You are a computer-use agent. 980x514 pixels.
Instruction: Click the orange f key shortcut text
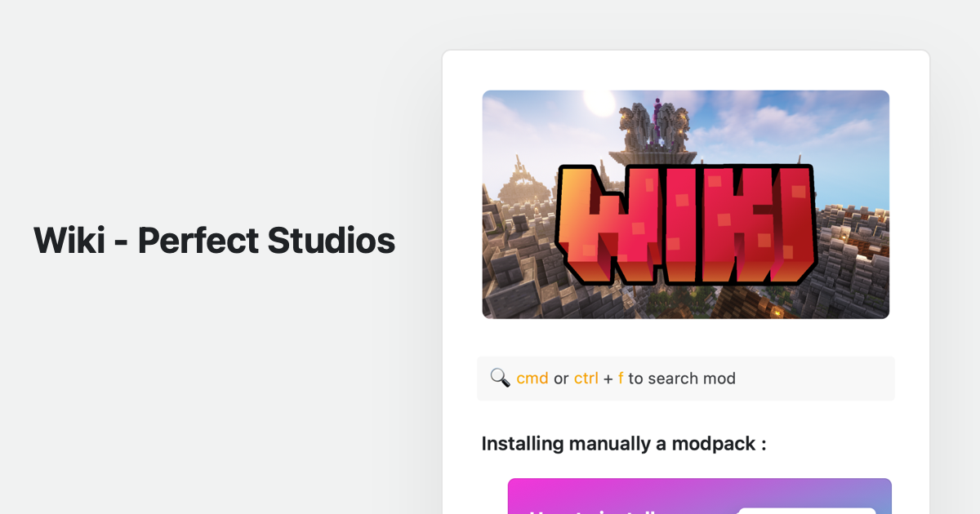(x=620, y=378)
